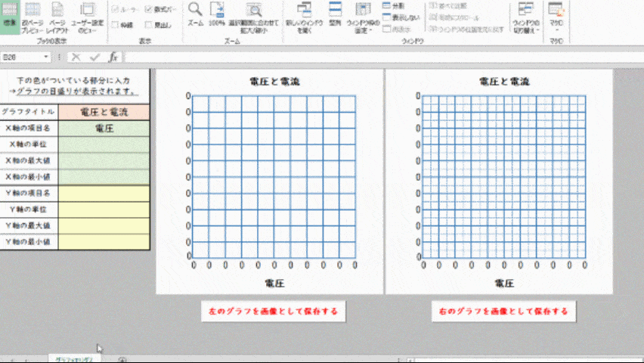
Task: Zoom to fit selection (選択範囲に合わせて拡大/縮小)
Action: (253, 15)
